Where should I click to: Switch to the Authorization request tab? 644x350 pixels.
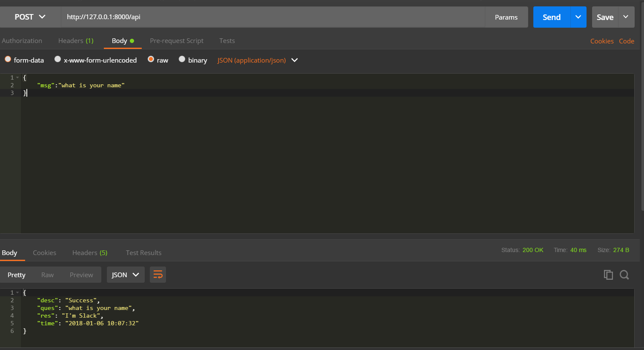click(22, 41)
